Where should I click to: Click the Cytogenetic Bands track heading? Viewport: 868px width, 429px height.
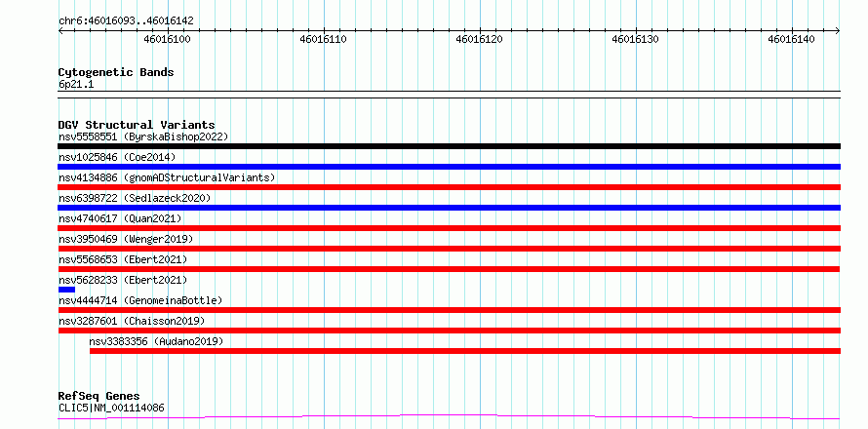click(x=116, y=72)
